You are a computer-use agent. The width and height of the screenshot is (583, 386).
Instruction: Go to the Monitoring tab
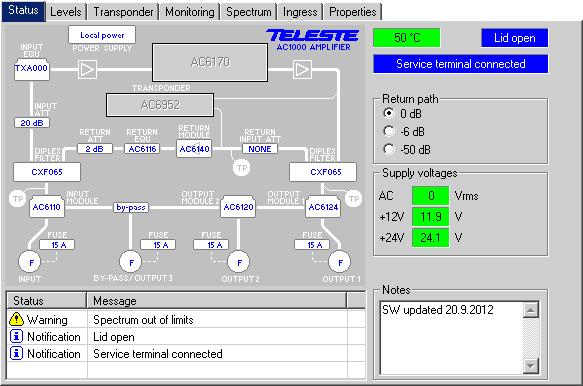(190, 12)
